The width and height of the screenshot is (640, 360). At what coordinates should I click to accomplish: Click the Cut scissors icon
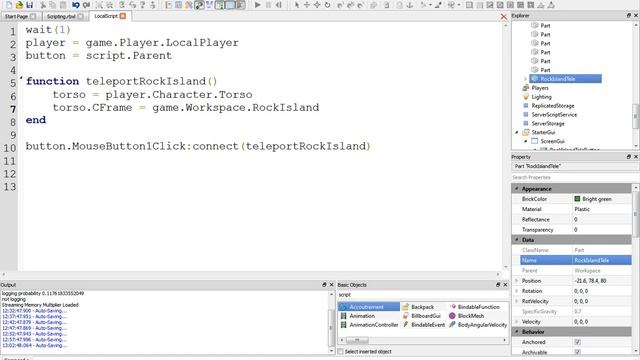point(42,5)
